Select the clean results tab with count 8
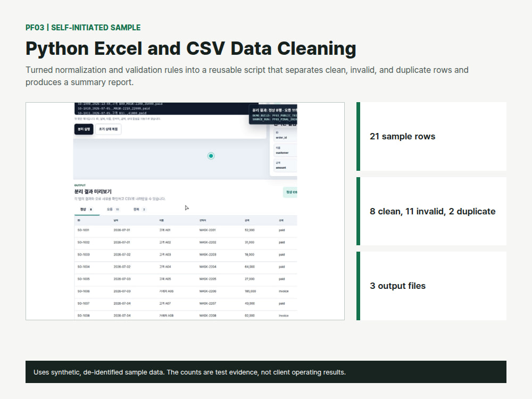The height and width of the screenshot is (399, 532). click(x=87, y=209)
